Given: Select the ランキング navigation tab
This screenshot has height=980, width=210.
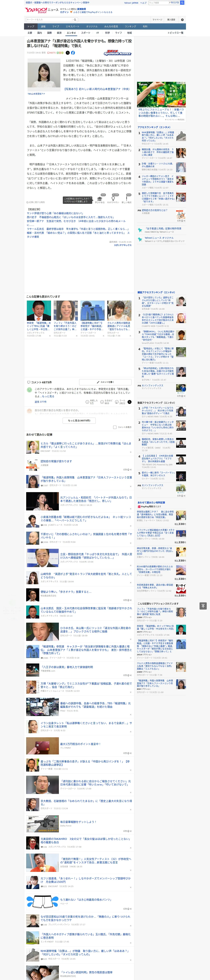Looking at the screenshot, I should [x=130, y=27].
